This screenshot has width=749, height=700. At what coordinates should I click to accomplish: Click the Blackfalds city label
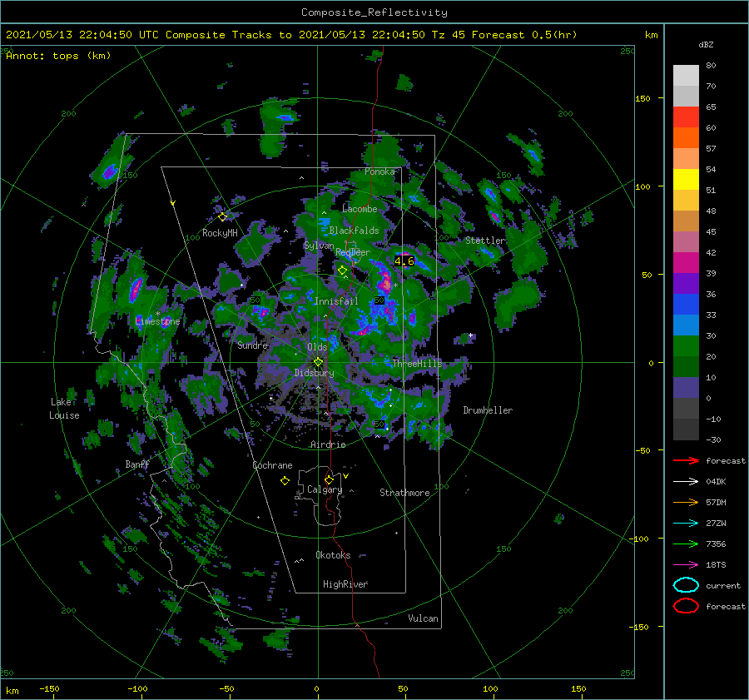(354, 231)
